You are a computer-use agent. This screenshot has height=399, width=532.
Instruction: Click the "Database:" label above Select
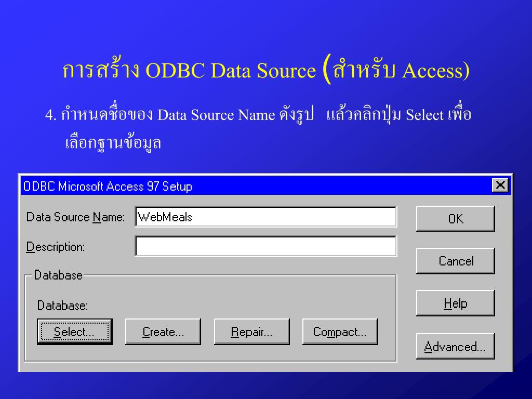62,305
